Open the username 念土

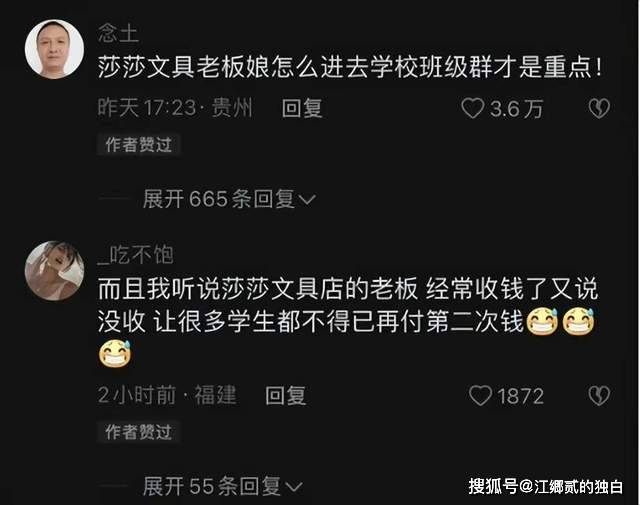[x=118, y=33]
